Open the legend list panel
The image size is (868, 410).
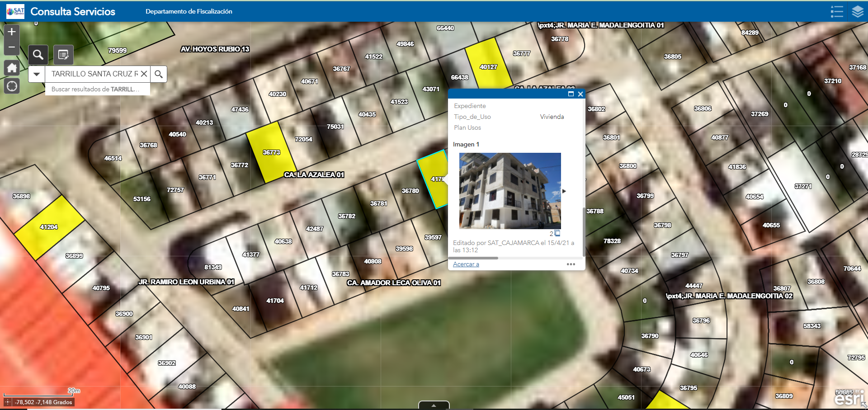tap(837, 11)
